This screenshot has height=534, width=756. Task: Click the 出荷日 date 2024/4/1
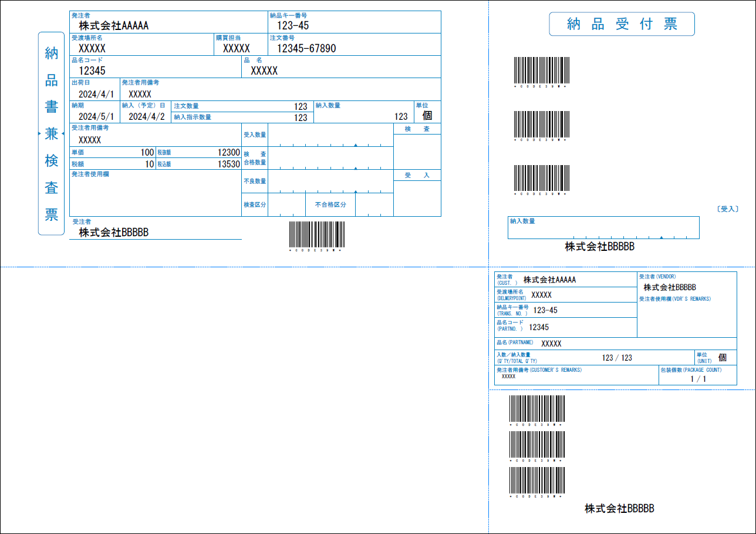(x=95, y=93)
